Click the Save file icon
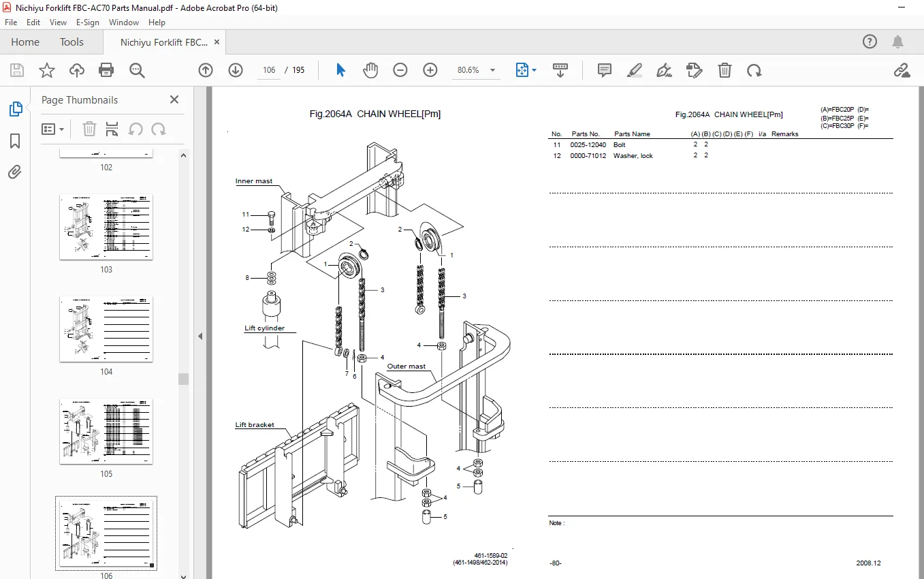This screenshot has height=579, width=924. click(17, 70)
